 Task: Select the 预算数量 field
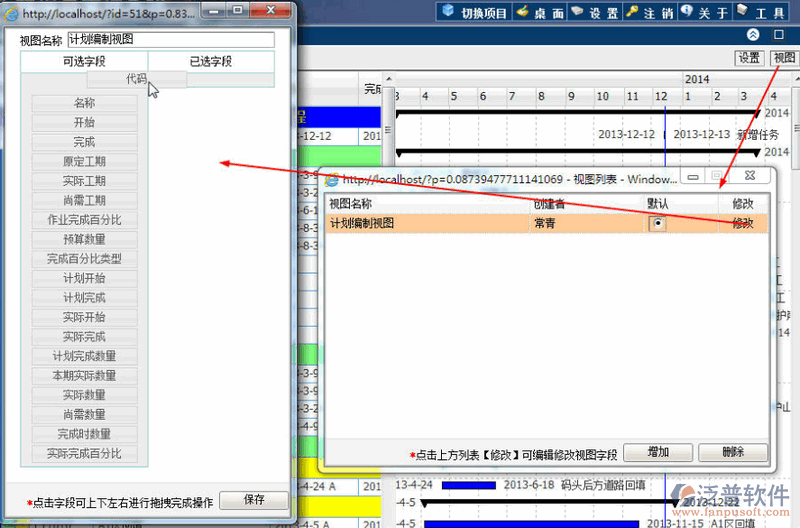[84, 239]
